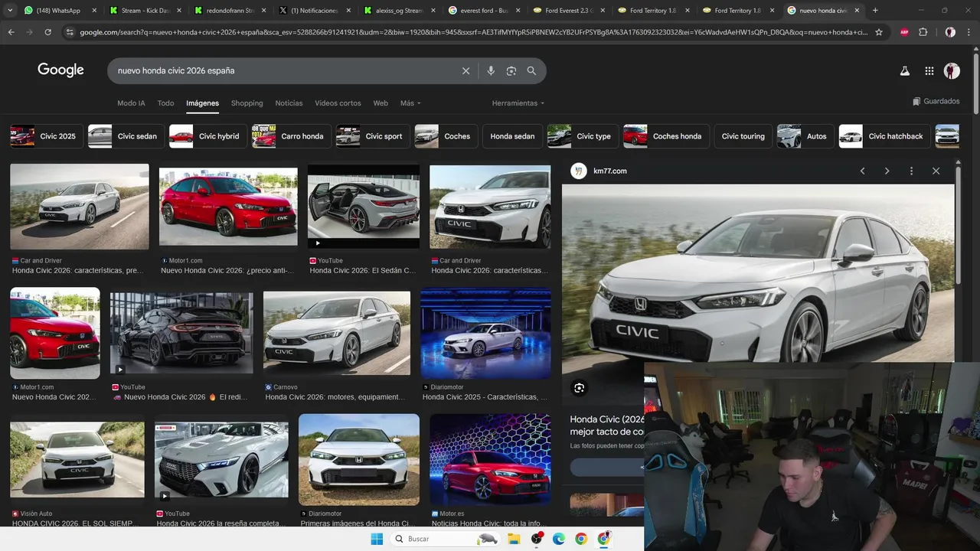Select Coches filter chip
The image size is (980, 551).
click(x=446, y=136)
